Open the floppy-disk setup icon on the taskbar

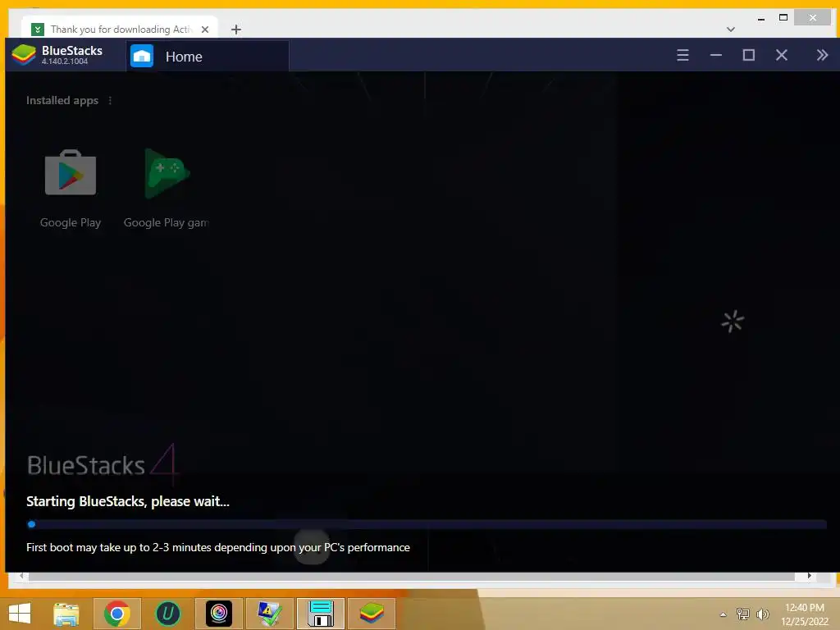[321, 614]
